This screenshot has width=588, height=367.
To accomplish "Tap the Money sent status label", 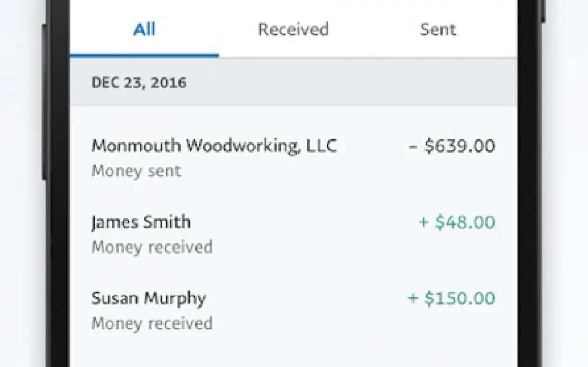I will tap(136, 171).
